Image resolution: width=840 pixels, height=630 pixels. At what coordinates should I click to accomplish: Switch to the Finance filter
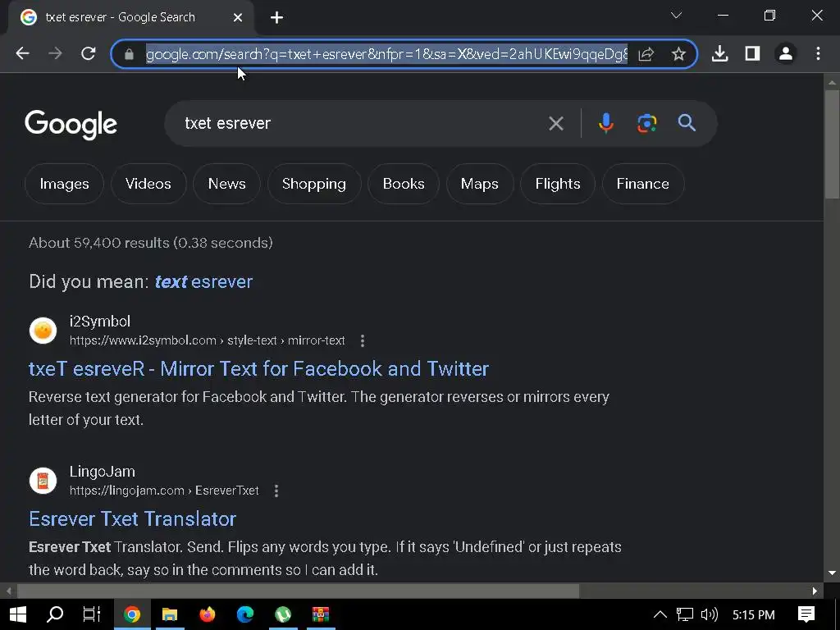[643, 184]
